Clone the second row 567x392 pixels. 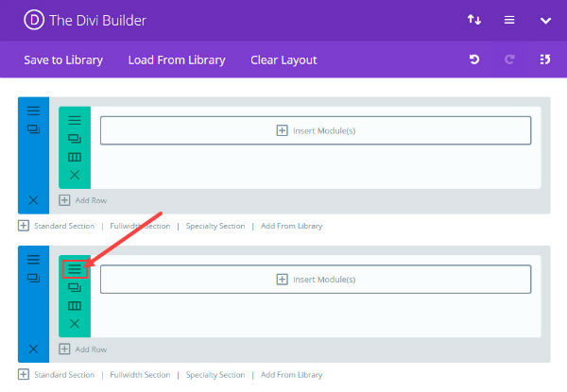[75, 287]
